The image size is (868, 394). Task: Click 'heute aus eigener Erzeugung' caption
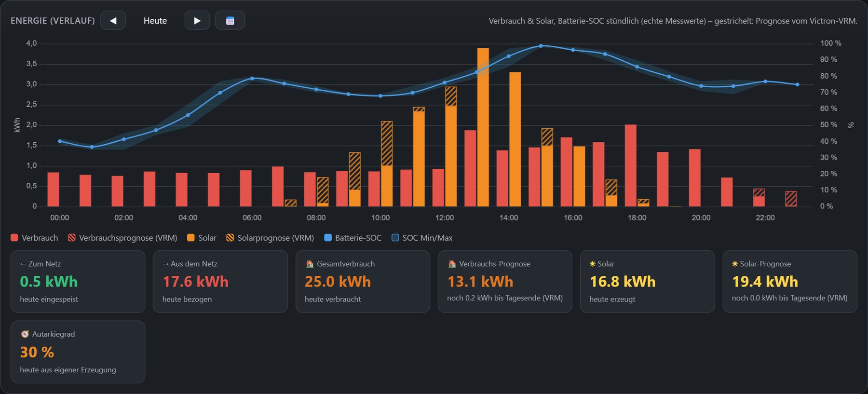click(x=68, y=370)
